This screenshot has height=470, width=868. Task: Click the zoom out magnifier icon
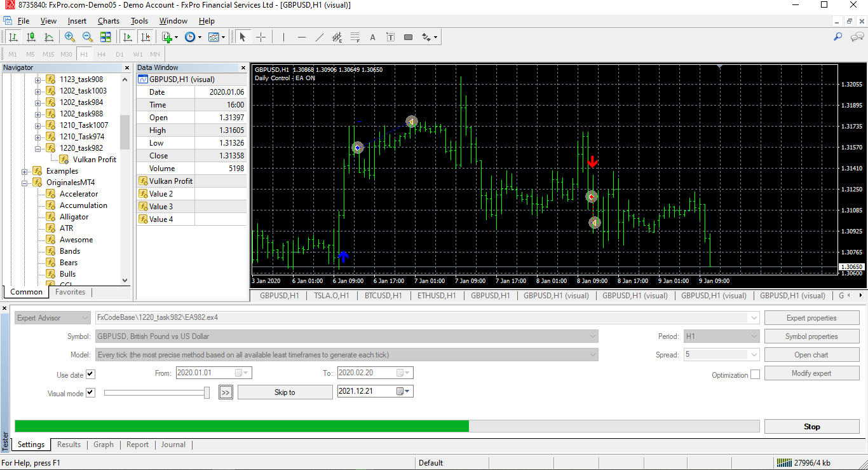click(x=88, y=37)
